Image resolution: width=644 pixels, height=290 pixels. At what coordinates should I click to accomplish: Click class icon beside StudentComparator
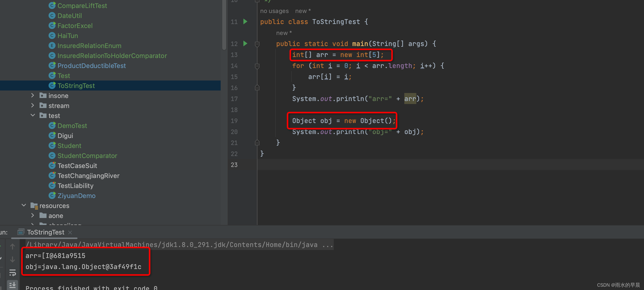(52, 155)
